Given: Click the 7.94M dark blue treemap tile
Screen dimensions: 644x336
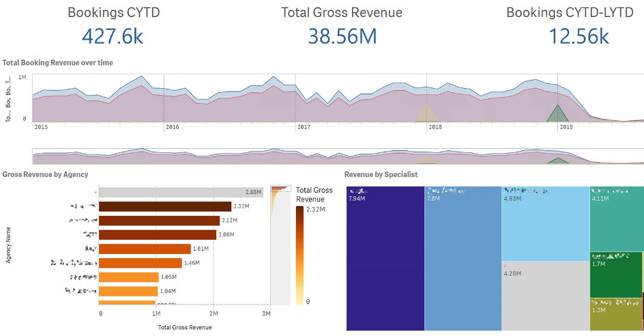Looking at the screenshot, I should point(385,260).
